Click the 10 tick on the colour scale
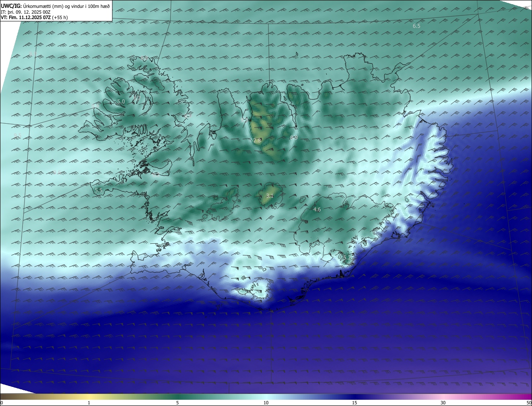The image size is (532, 406). (266, 403)
